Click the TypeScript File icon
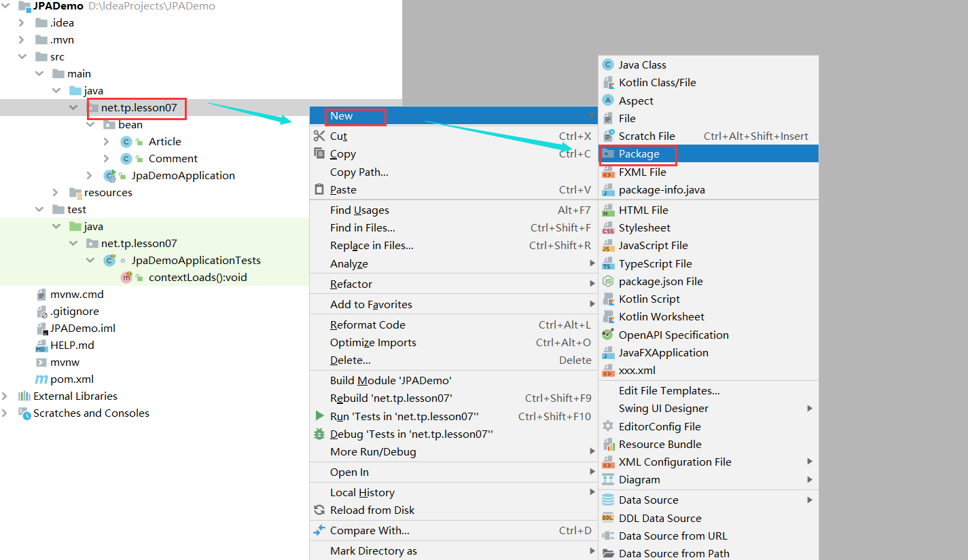The width and height of the screenshot is (968, 560). [x=608, y=263]
